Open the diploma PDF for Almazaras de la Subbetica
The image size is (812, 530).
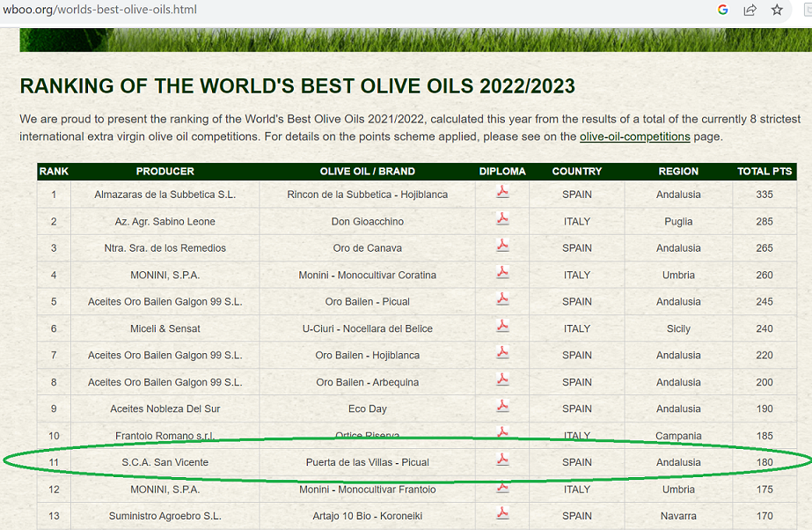point(502,192)
